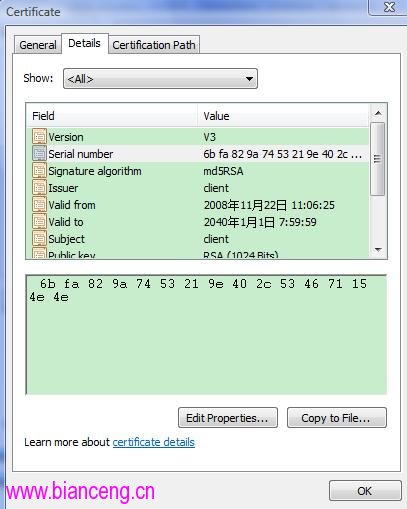407x509 pixels.
Task: Click the Subject field icon
Action: [39, 239]
